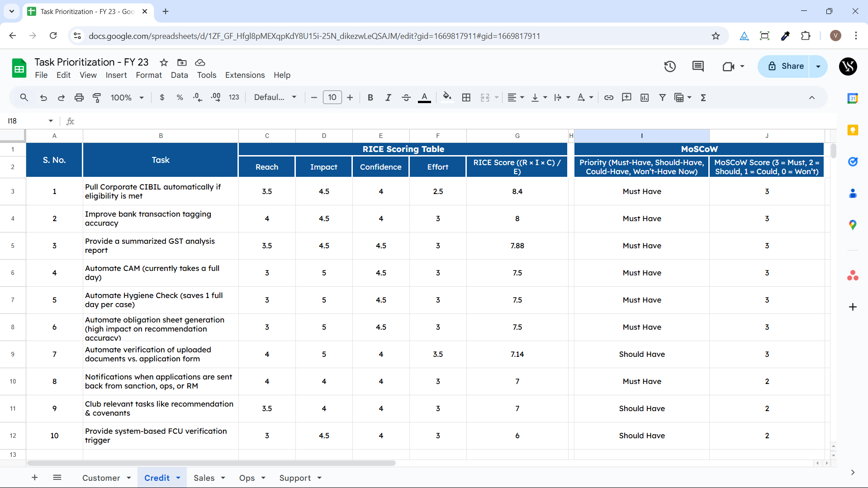Click the Name box showing I18
Screen dimensions: 868x488
click(x=30, y=121)
